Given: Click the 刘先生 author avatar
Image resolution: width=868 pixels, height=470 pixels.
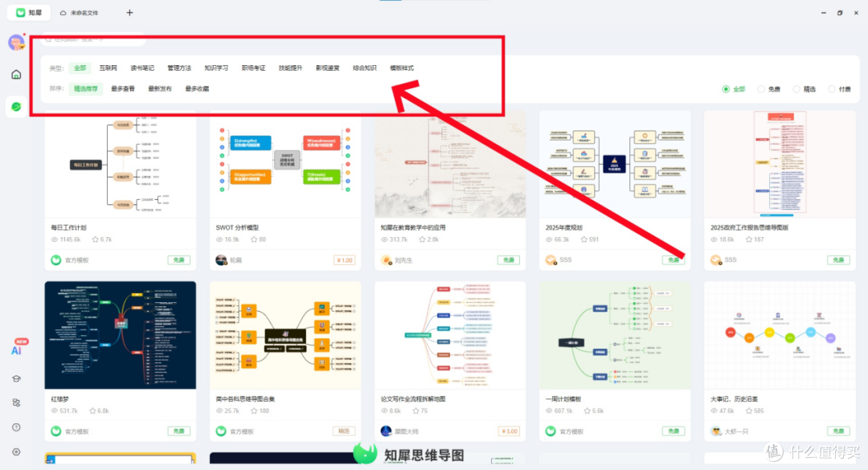Looking at the screenshot, I should tap(387, 260).
